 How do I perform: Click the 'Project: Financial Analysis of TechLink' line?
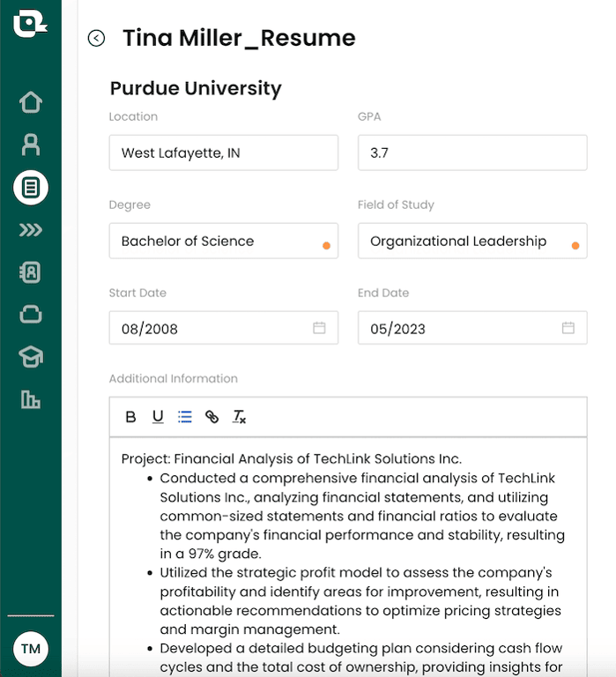pos(292,458)
